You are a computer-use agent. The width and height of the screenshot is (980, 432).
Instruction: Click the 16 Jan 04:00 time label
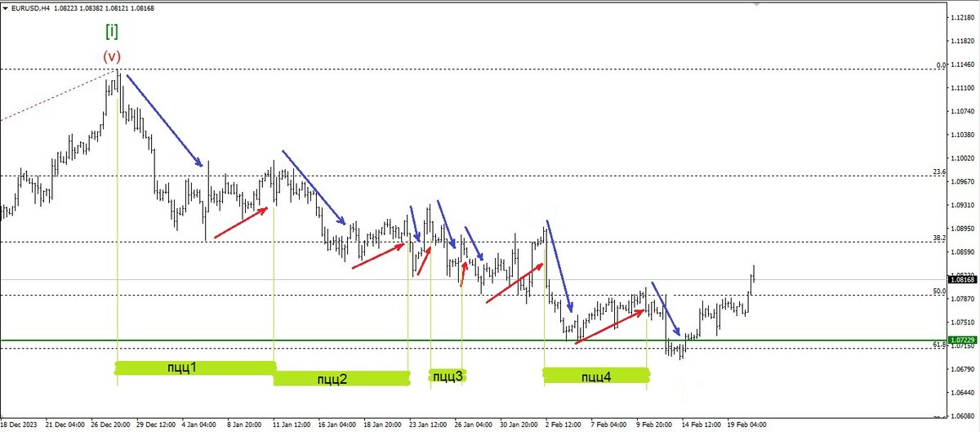pos(338,425)
